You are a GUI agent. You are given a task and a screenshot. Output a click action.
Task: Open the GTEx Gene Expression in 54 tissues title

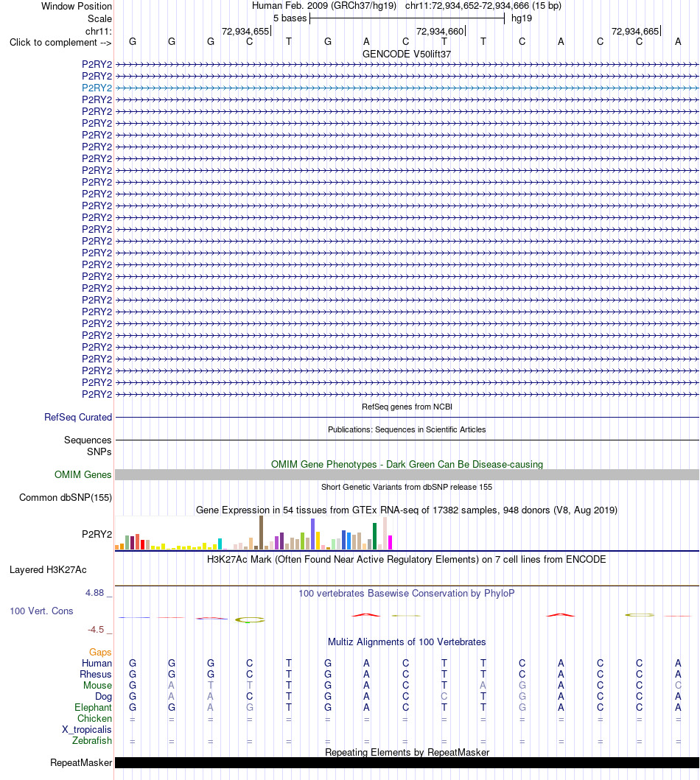pyautogui.click(x=407, y=510)
